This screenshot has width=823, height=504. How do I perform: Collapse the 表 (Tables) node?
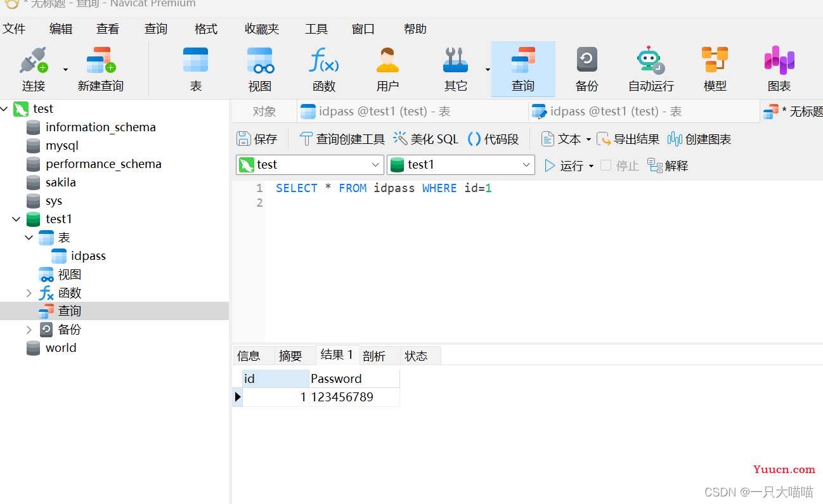pos(29,238)
